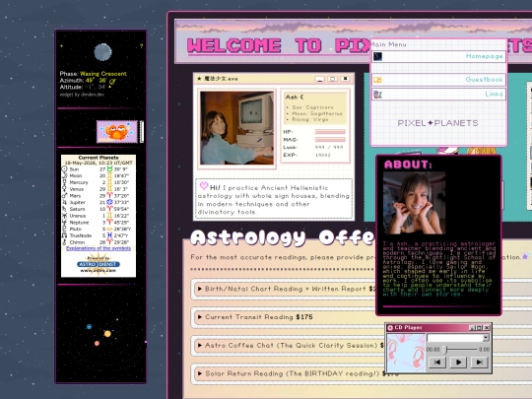Image resolution: width=532 pixels, height=399 pixels.
Task: Click the Sun symbol in Current Planets
Action: [64, 169]
